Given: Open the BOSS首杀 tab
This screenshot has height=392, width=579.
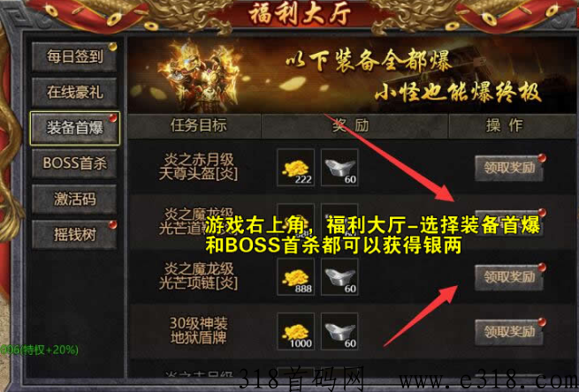Looking at the screenshot, I should (x=74, y=163).
